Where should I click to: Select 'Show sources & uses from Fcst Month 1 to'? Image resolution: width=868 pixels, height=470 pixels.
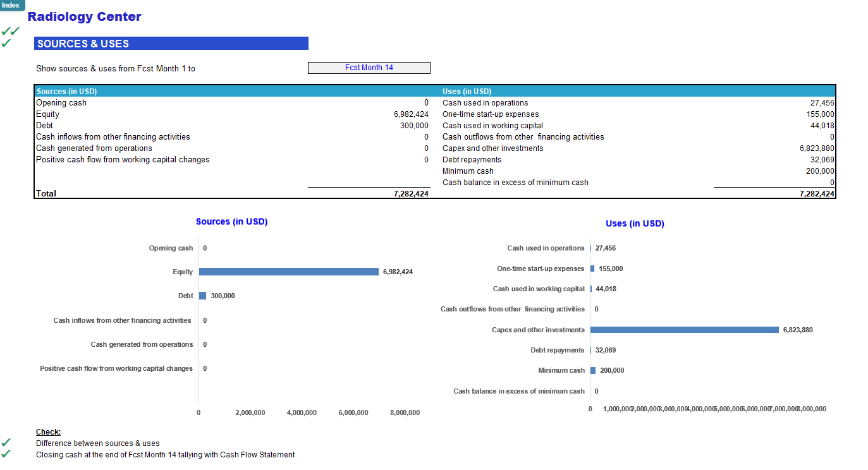pyautogui.click(x=116, y=68)
